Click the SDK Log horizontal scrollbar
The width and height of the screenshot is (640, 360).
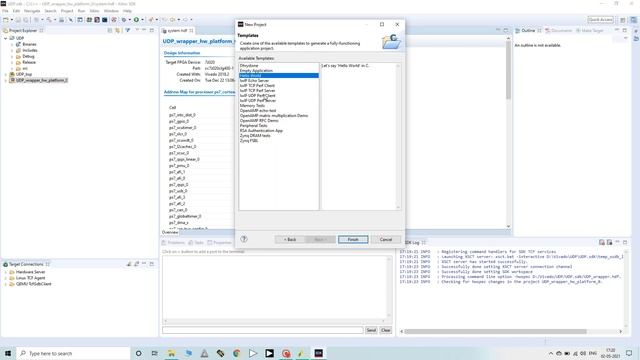click(x=496, y=331)
